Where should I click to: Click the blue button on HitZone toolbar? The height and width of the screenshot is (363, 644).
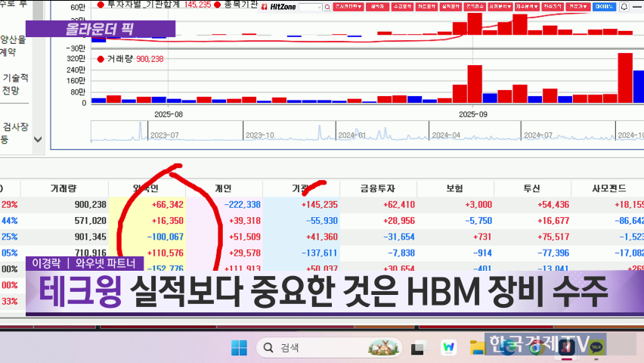(603, 7)
